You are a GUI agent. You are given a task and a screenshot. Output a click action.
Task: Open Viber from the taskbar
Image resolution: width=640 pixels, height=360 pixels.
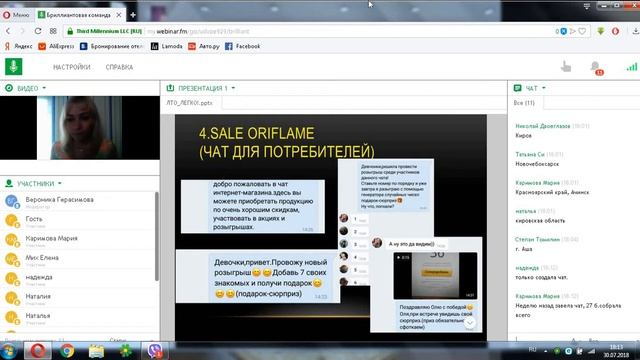point(155,351)
